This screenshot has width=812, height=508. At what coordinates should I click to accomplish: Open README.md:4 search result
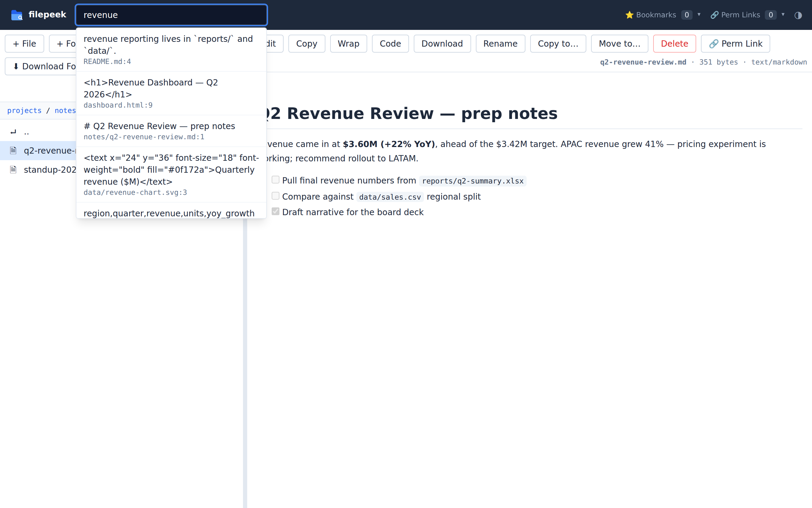click(171, 50)
